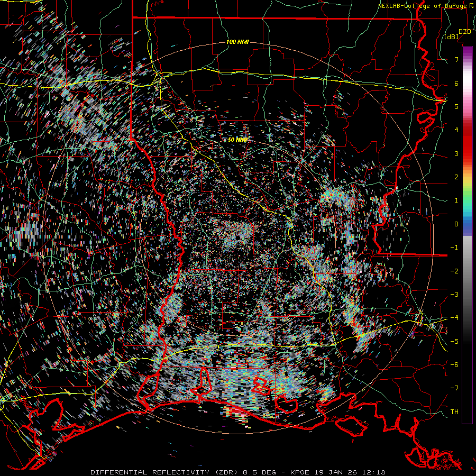Click the 1 dB value on color scale

[456, 200]
